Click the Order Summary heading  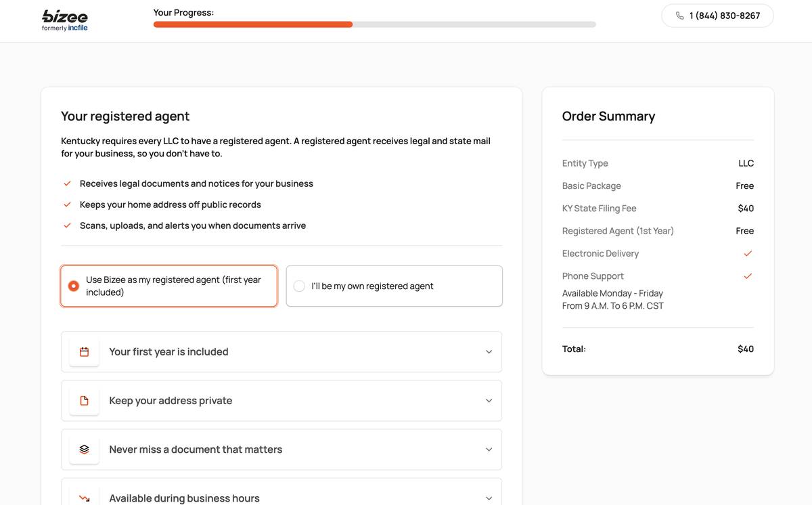[608, 116]
